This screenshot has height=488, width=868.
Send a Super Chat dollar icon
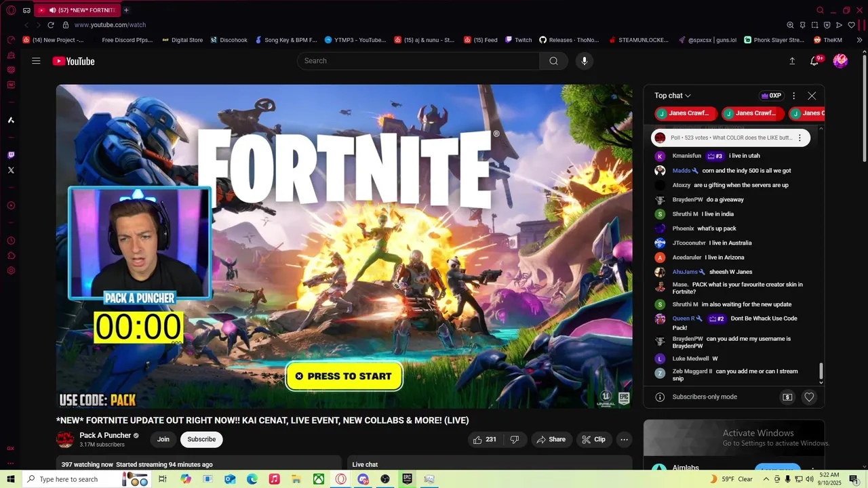pyautogui.click(x=787, y=397)
